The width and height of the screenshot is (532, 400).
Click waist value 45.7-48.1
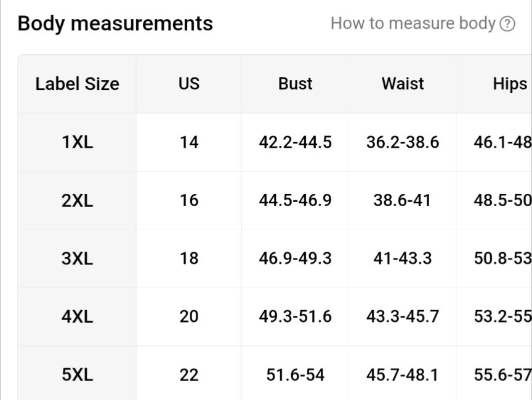[x=403, y=375]
